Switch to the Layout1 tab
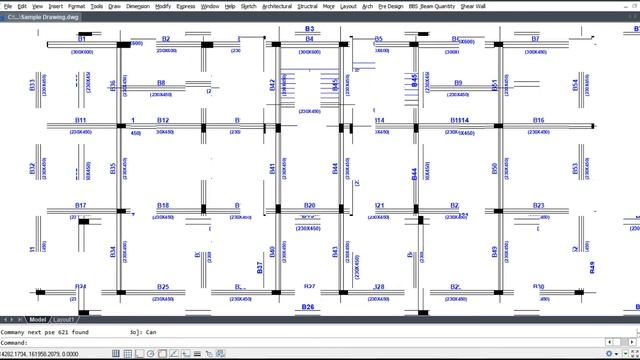 (x=64, y=320)
